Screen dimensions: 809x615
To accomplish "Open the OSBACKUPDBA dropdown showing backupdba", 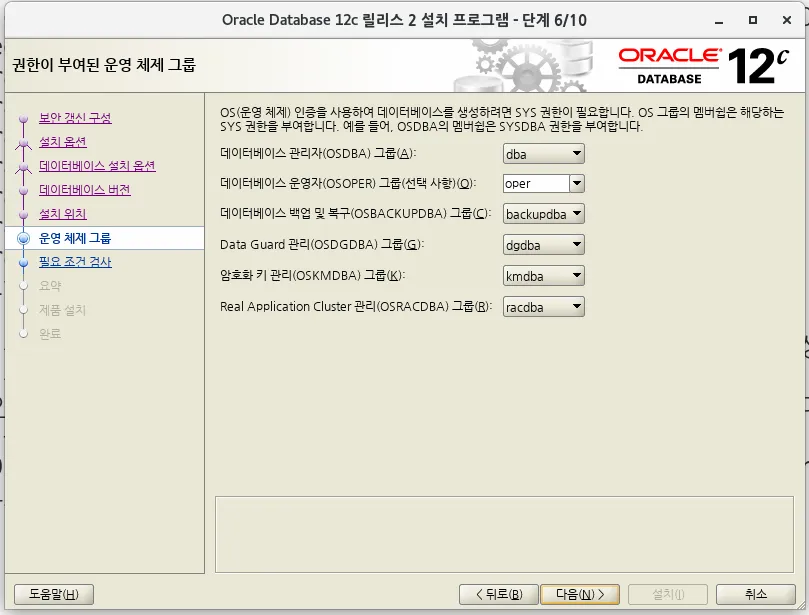I will coord(543,214).
